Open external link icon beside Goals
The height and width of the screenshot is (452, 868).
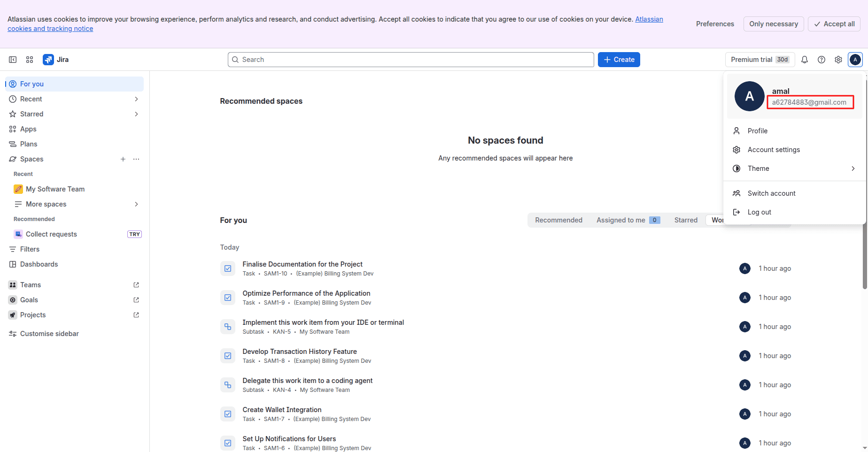pos(136,300)
